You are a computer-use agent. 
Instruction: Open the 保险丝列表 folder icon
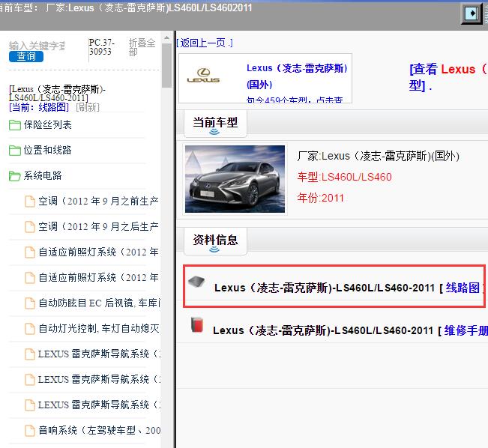(15, 125)
